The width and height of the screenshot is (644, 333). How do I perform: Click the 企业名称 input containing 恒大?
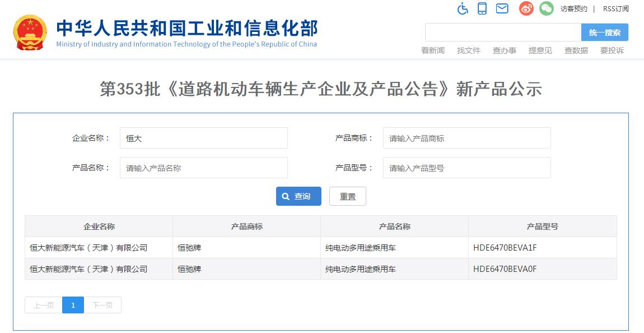pos(203,138)
